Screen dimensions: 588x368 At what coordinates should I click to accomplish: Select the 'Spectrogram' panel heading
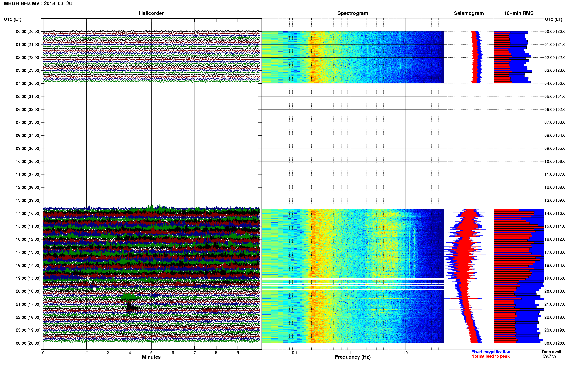click(353, 13)
